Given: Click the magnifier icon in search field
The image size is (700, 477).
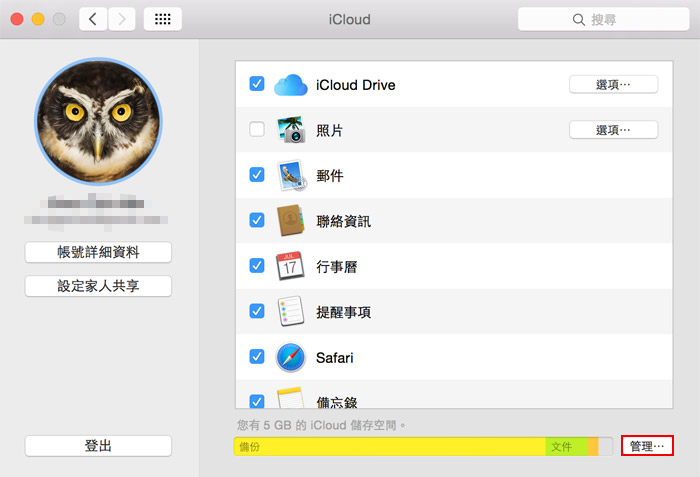Looking at the screenshot, I should point(579,20).
